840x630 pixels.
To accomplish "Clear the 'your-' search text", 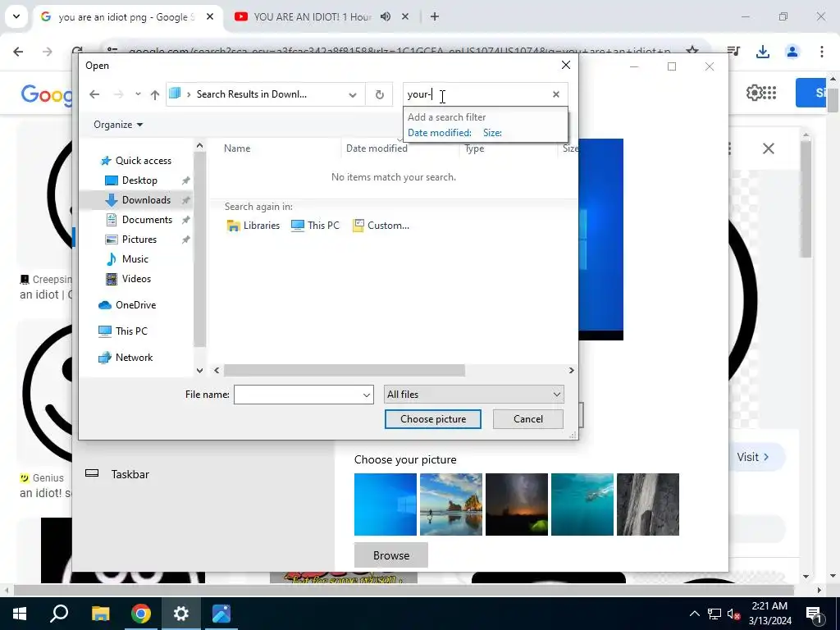I will point(556,94).
